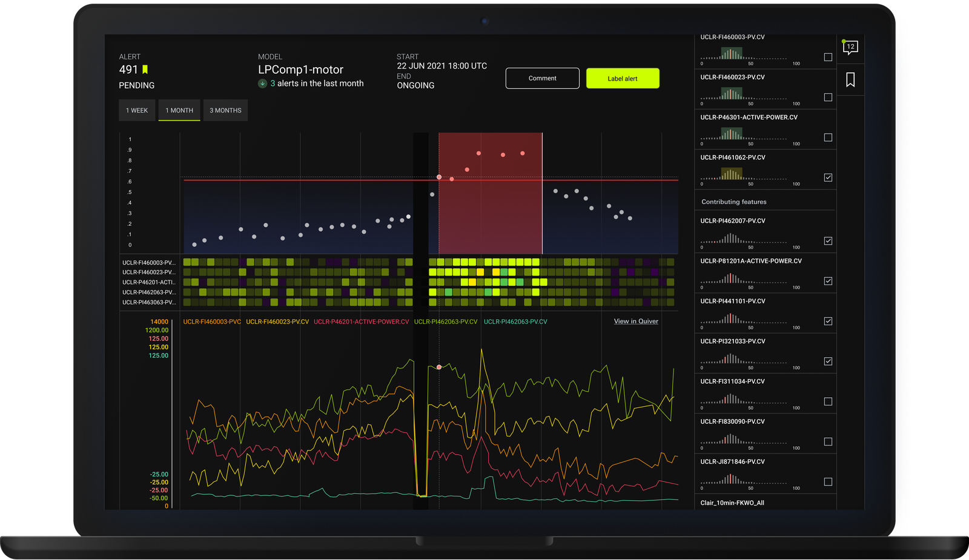Uncheck the UCLR-PI462007-PV.CV checkbox
Viewport: 969px width, 560px height.
pyautogui.click(x=828, y=241)
